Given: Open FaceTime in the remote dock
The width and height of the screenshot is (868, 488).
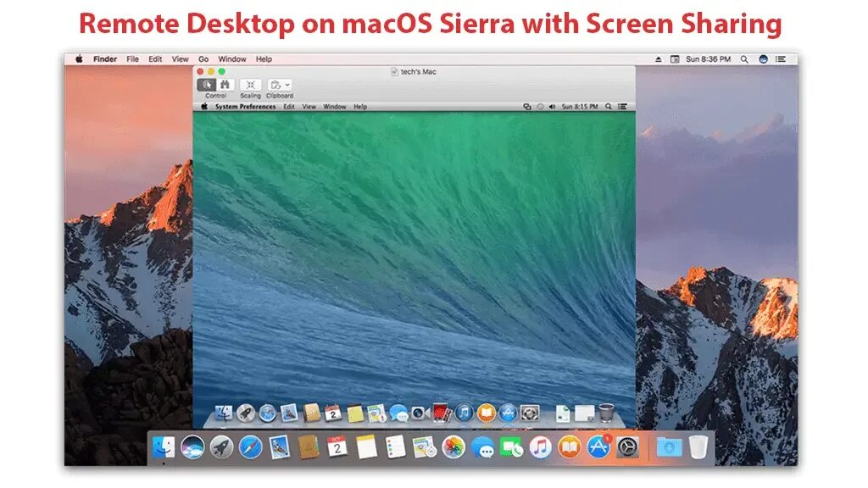Looking at the screenshot, I should [419, 413].
